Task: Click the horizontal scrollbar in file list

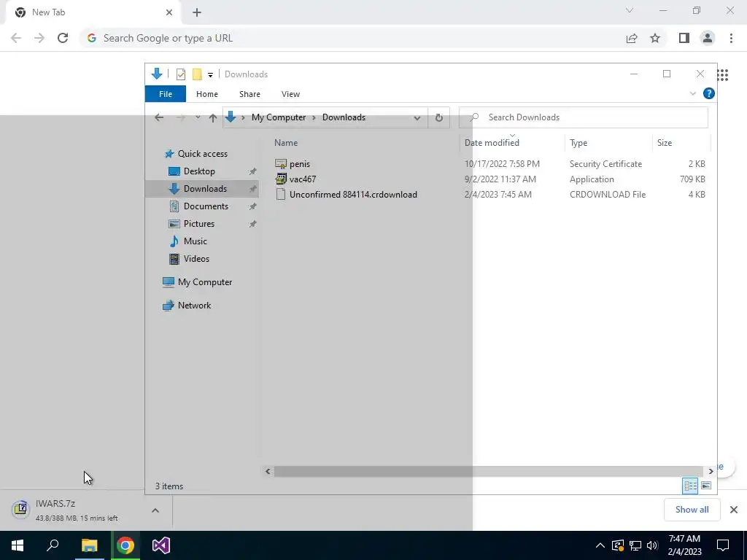Action: (x=488, y=472)
